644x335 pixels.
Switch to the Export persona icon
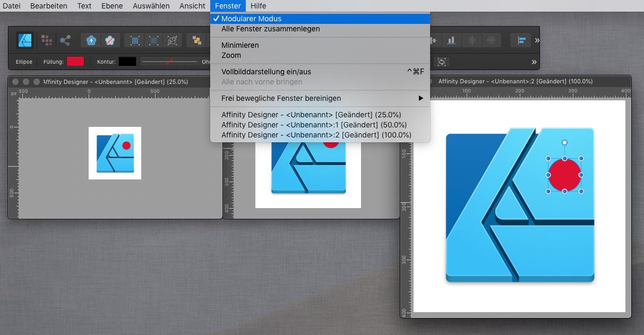point(65,40)
